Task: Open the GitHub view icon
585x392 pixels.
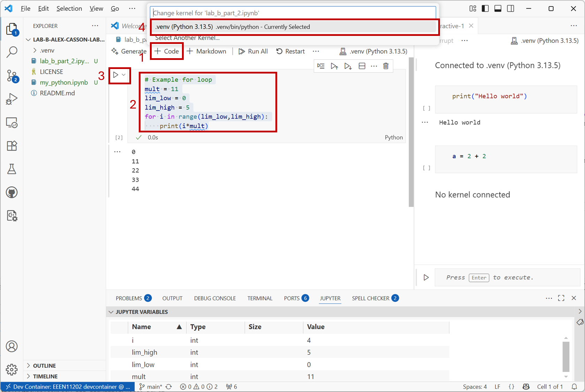Action: tap(12, 192)
